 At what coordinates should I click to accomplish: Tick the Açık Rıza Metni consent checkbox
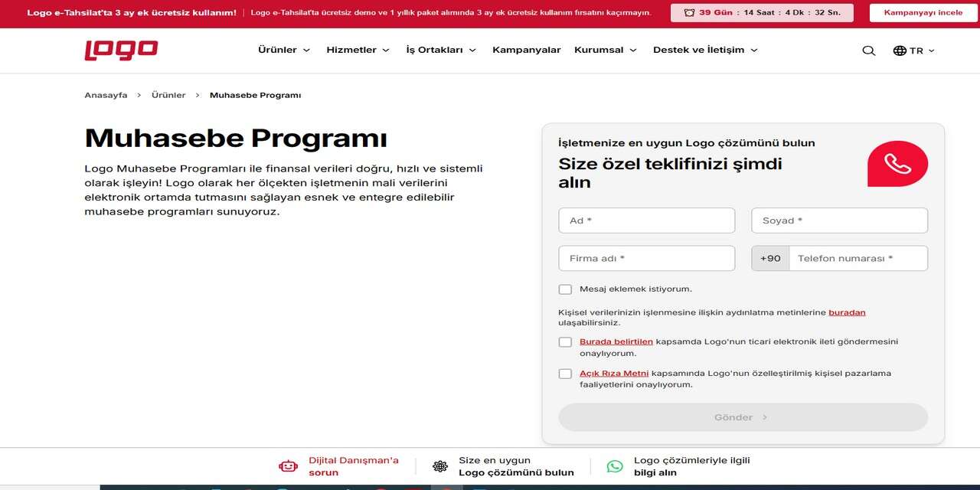pyautogui.click(x=565, y=374)
